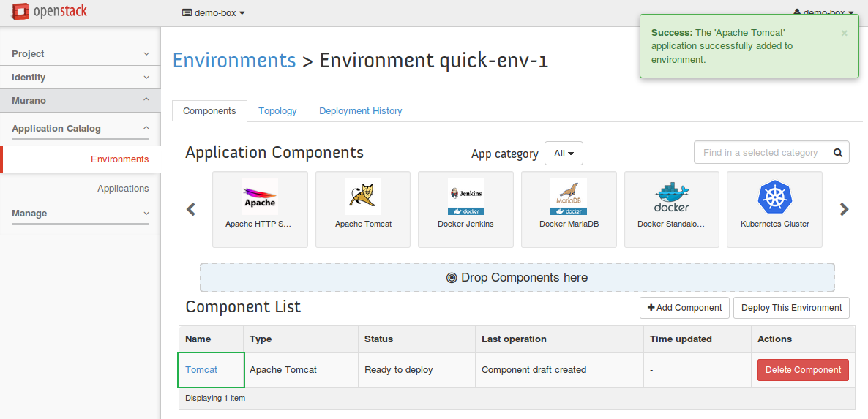This screenshot has height=419, width=868.
Task: Focus the Find in a selected category field
Action: [x=760, y=153]
